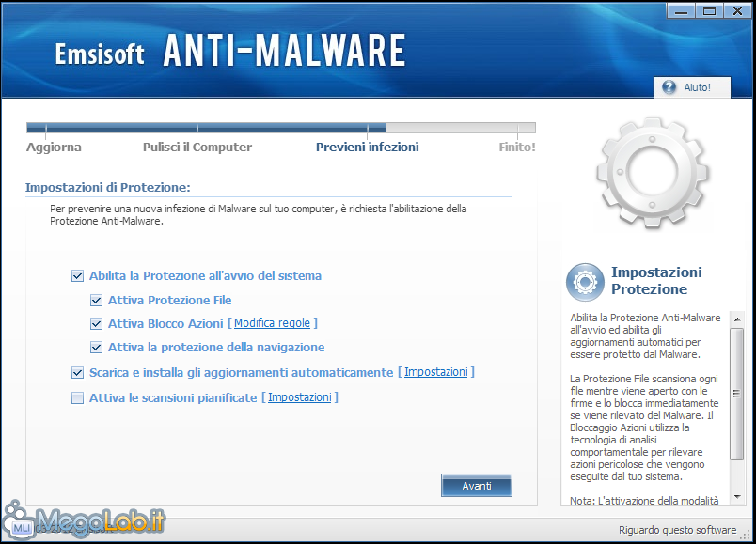The width and height of the screenshot is (756, 544).
Task: Click the help question mark icon
Action: 669,87
